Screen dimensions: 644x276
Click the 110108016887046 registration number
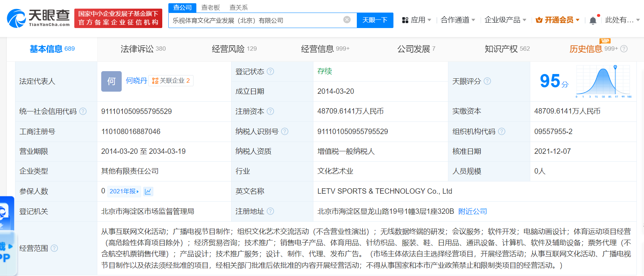click(131, 132)
